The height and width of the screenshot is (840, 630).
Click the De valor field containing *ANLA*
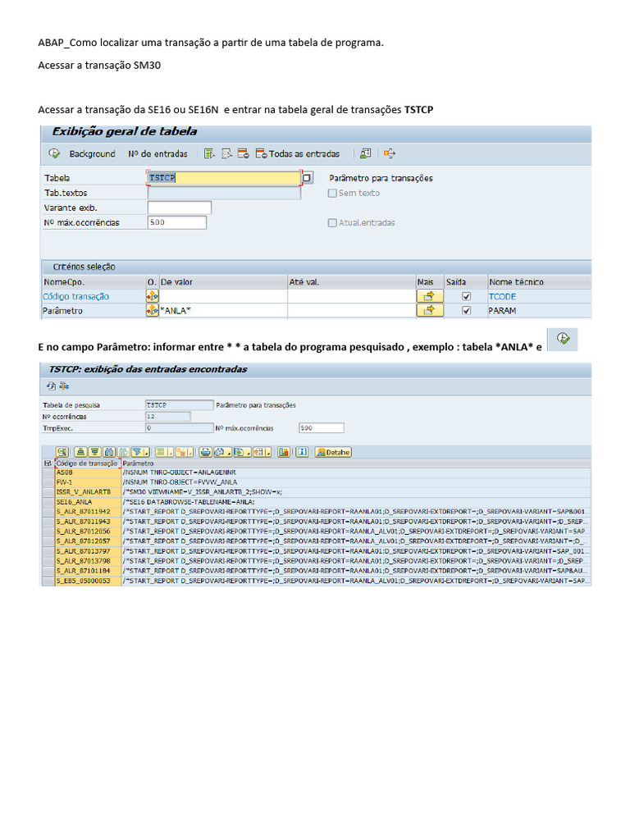[223, 310]
